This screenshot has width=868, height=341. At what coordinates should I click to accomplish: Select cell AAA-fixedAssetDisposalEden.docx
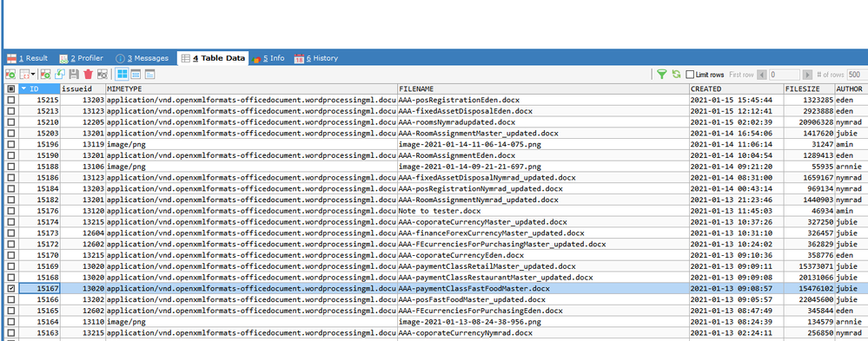[x=543, y=111]
